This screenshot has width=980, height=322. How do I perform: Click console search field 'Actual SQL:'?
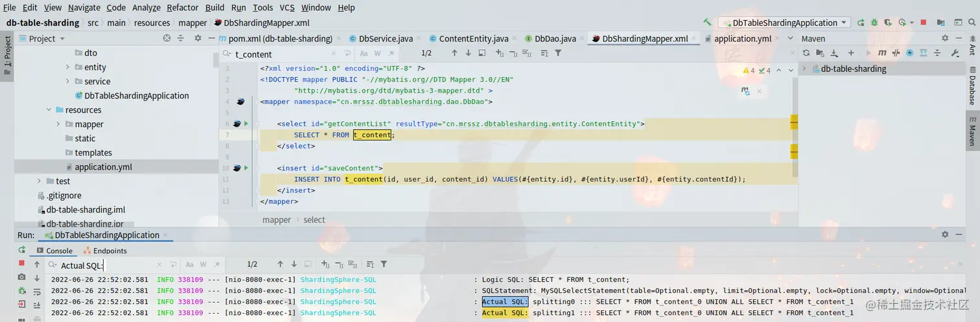pos(107,265)
